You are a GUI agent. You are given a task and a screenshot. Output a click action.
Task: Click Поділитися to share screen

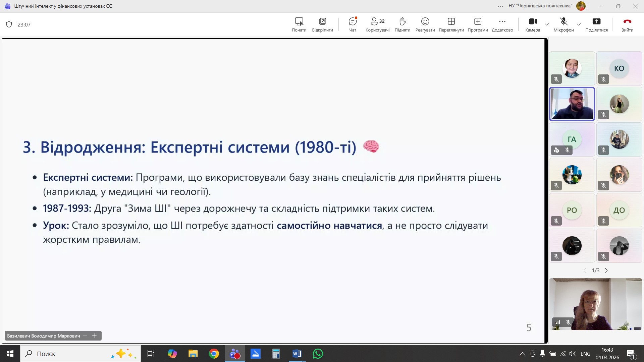coord(596,24)
